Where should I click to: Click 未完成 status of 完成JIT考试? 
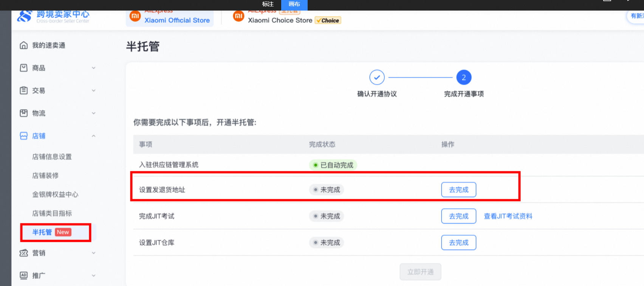click(x=327, y=216)
